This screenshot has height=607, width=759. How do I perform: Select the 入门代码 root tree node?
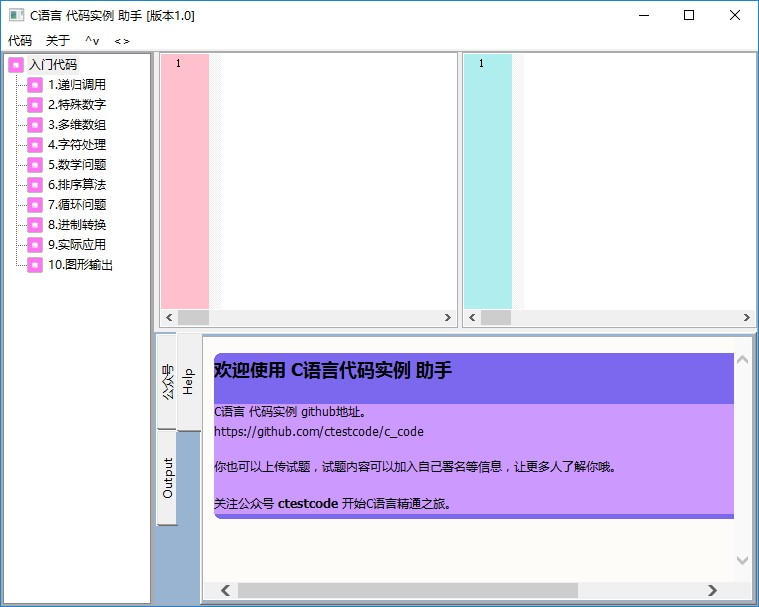tap(53, 64)
